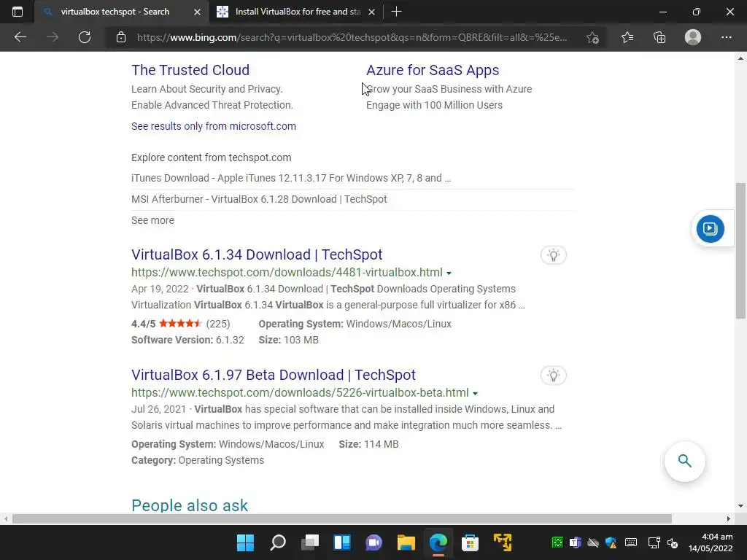The height and width of the screenshot is (560, 747).
Task: Click the horizontal scrollbar thumb
Action: [x=341, y=518]
